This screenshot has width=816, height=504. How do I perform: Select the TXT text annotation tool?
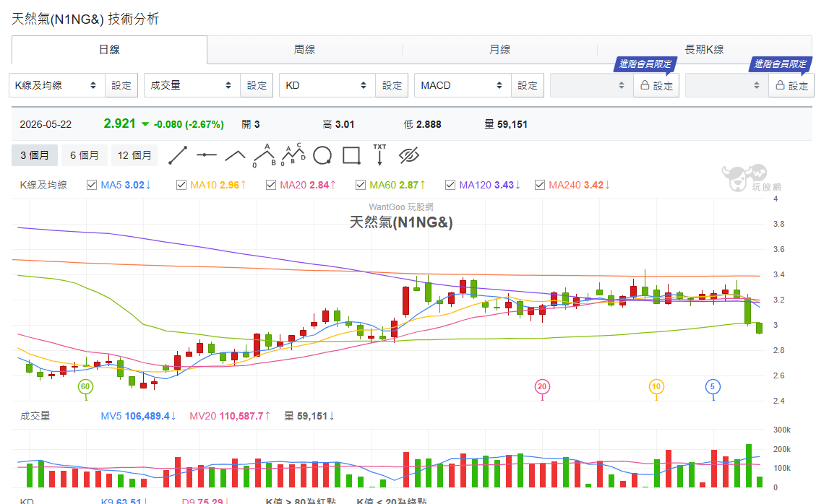coord(380,155)
